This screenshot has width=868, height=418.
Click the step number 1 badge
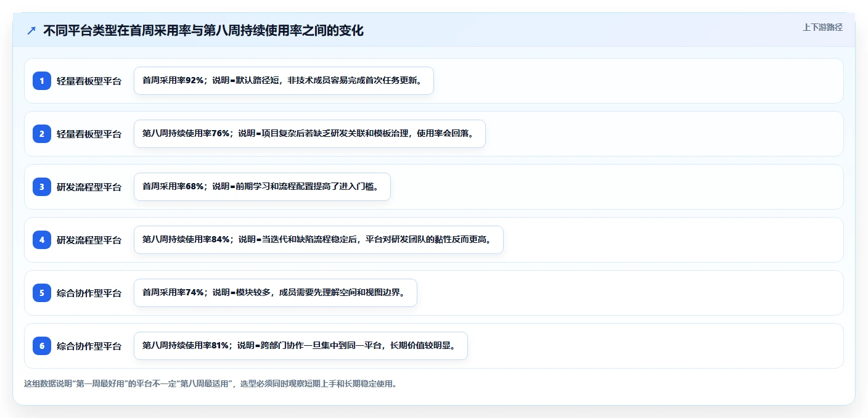(42, 81)
